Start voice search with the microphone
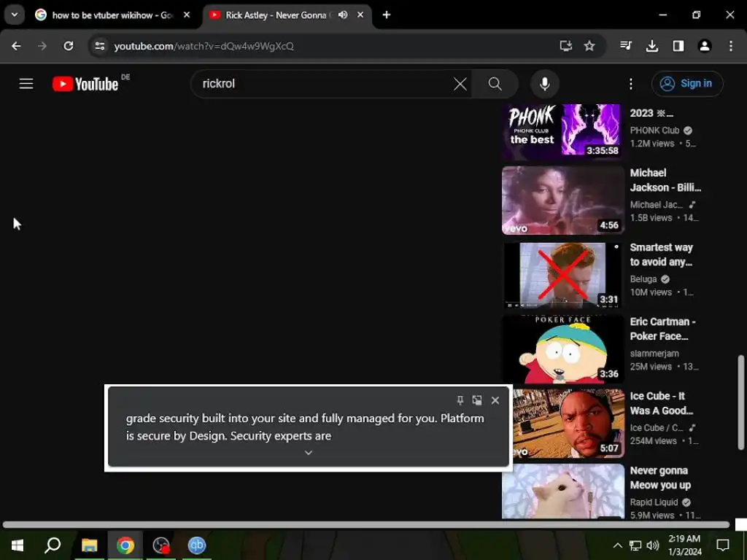The width and height of the screenshot is (747, 560). pyautogui.click(x=544, y=84)
